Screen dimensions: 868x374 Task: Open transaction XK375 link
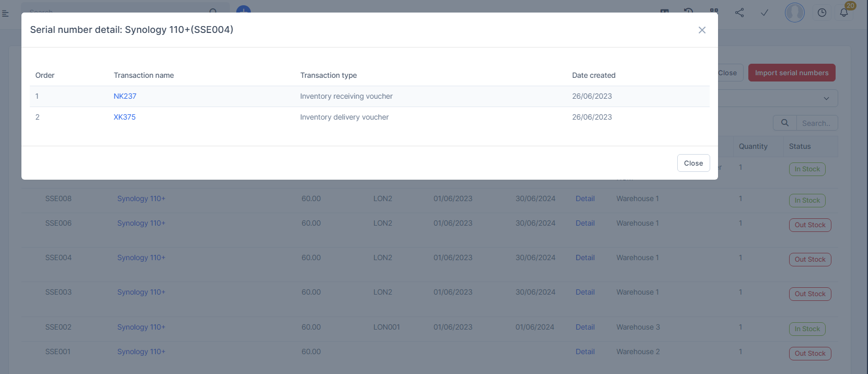point(124,117)
